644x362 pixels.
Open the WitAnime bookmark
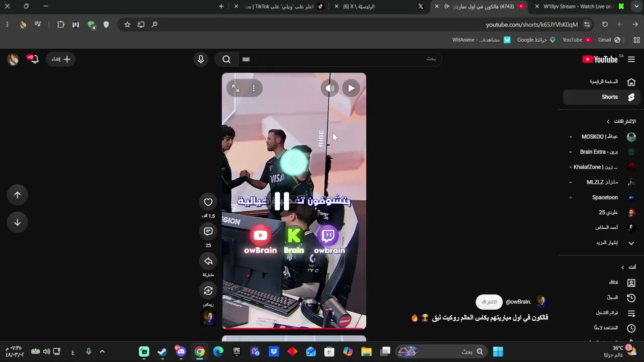[x=481, y=40]
